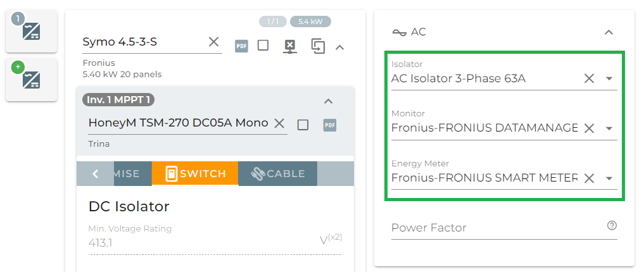The image size is (644, 272).
Task: Click the Min. Voltage Rating field
Action: [x=215, y=243]
